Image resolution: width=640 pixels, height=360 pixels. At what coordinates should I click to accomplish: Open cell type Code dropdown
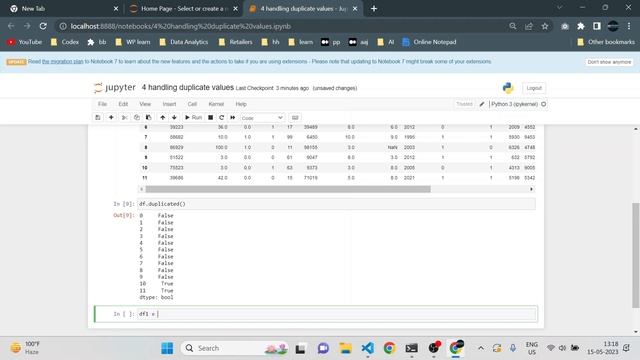(x=262, y=118)
